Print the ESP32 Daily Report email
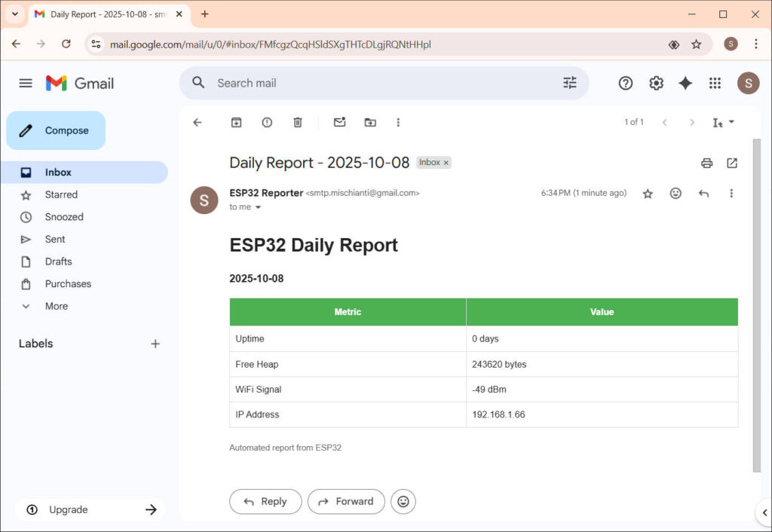The height and width of the screenshot is (532, 772). point(706,163)
